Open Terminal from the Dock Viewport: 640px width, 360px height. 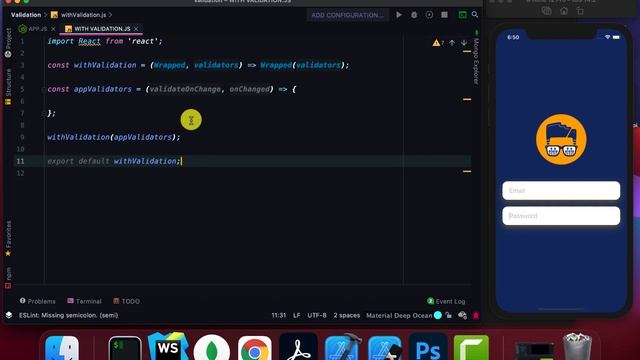[x=125, y=349]
